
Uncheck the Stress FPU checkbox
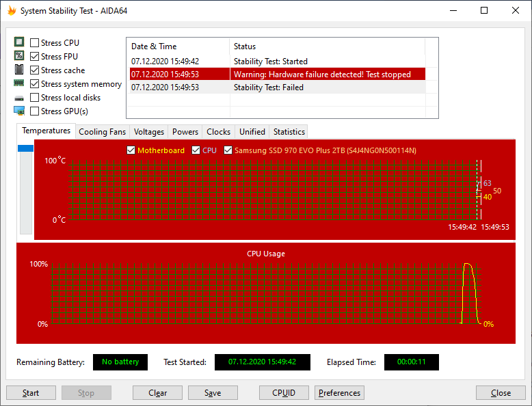pyautogui.click(x=34, y=56)
